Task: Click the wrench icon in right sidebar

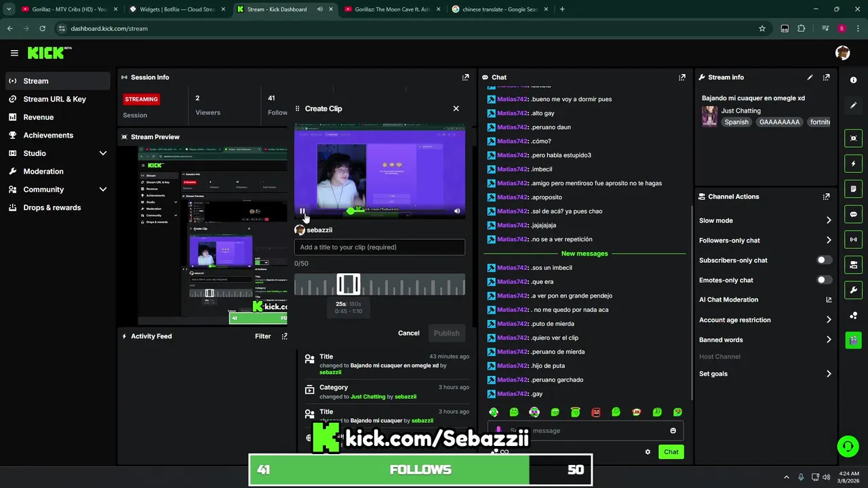Action: point(853,290)
